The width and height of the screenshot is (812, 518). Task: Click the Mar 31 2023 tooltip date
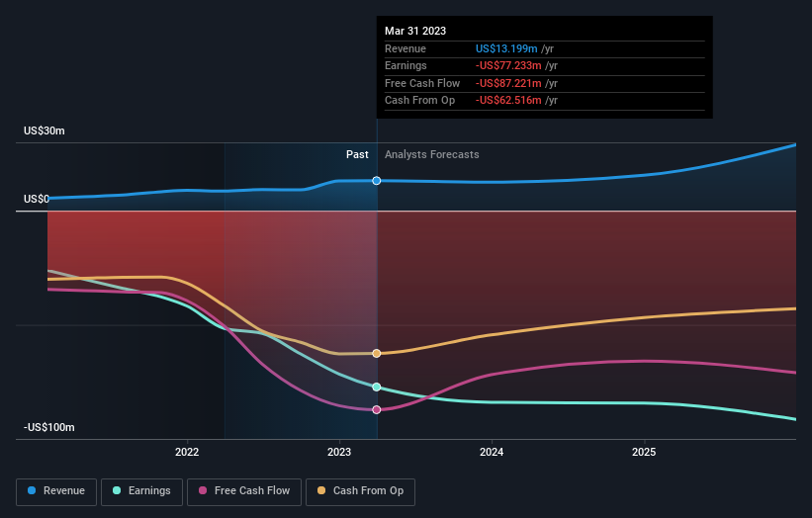[x=415, y=31]
